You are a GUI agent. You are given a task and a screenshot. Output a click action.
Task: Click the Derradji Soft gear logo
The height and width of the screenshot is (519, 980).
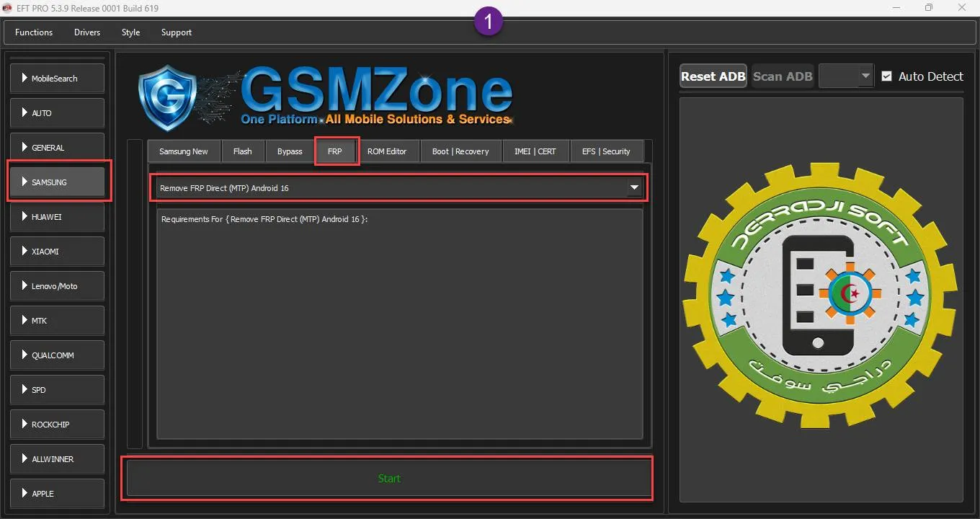click(x=820, y=296)
